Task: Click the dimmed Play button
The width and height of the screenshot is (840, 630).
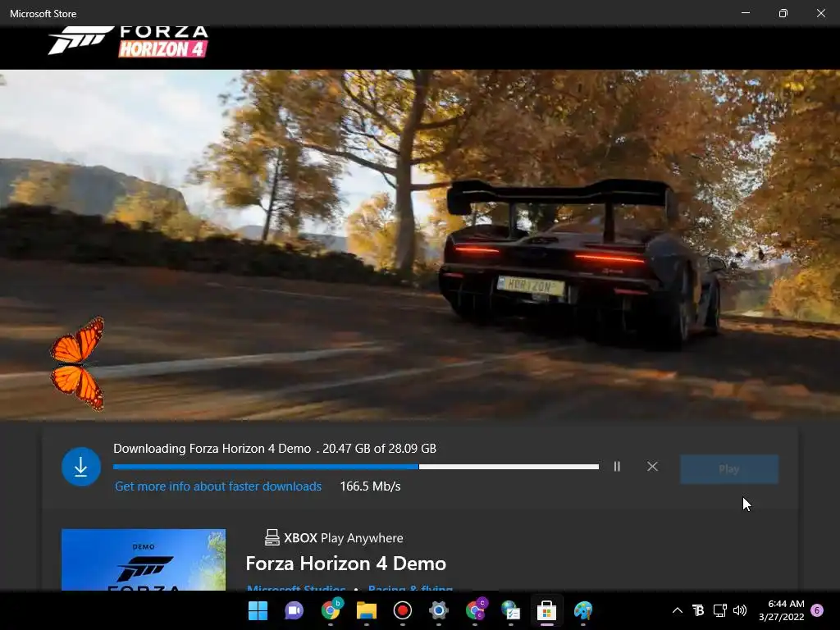Action: [x=729, y=469]
